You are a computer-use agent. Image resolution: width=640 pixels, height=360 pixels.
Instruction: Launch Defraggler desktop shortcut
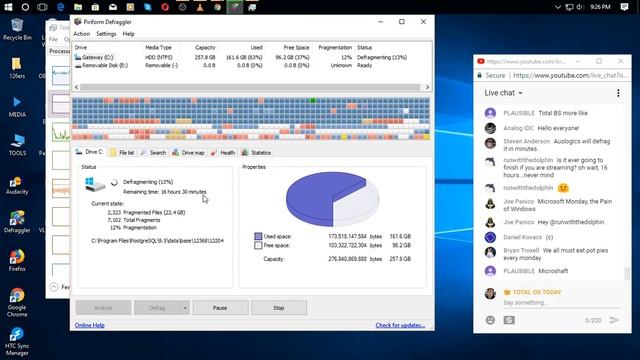pyautogui.click(x=17, y=222)
